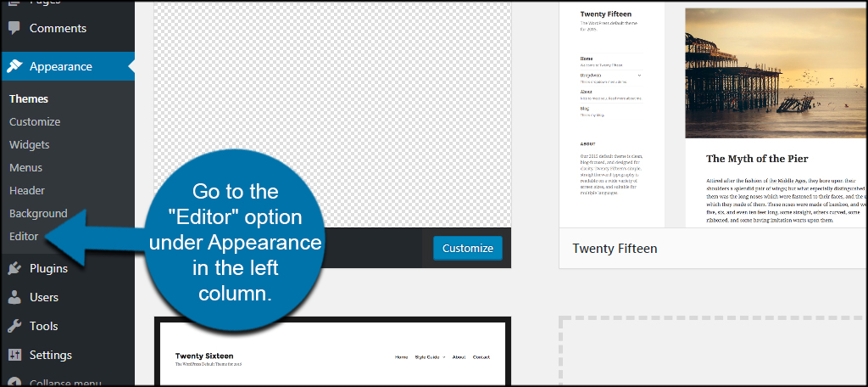The width and height of the screenshot is (868, 387).
Task: Click the Appearance paintbrush icon
Action: tap(15, 66)
